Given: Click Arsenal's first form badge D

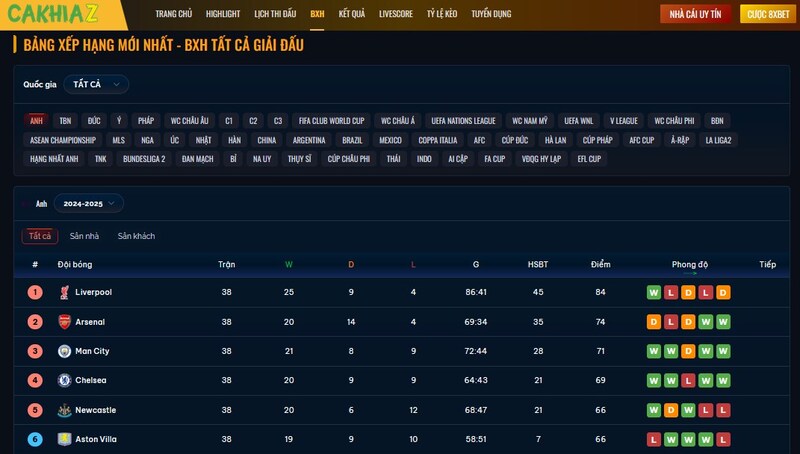Looking at the screenshot, I should pos(654,322).
